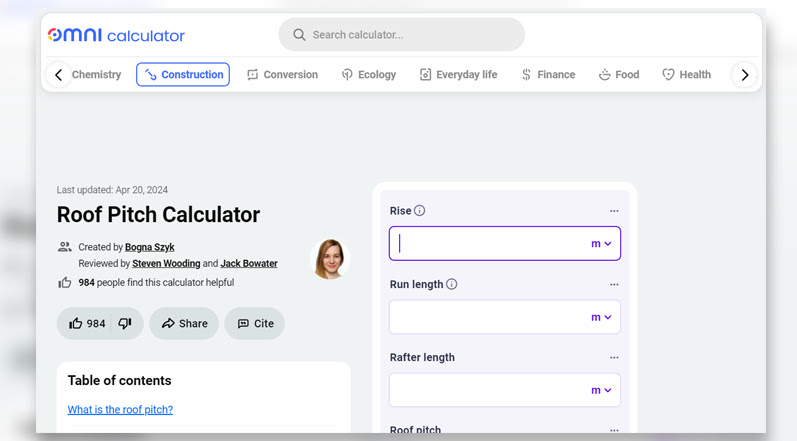This screenshot has height=441, width=797.
Task: Click the author Bogna Szyk photo
Action: point(329,259)
